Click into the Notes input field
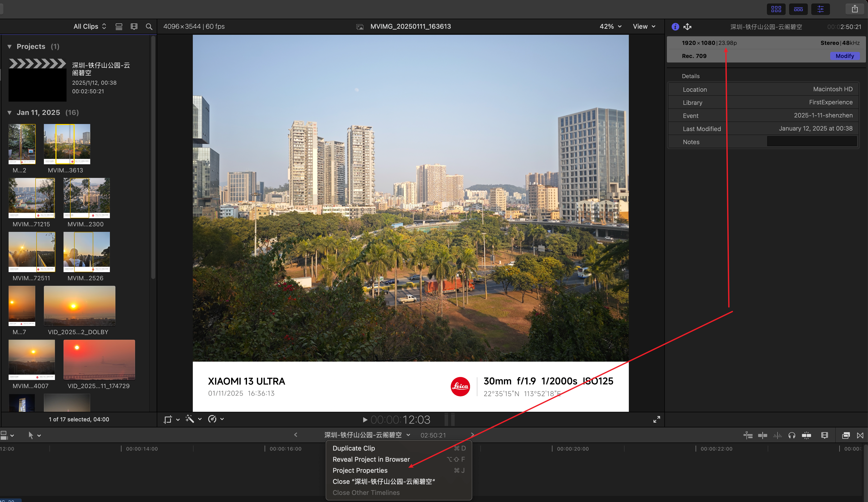868x502 pixels. pos(812,142)
